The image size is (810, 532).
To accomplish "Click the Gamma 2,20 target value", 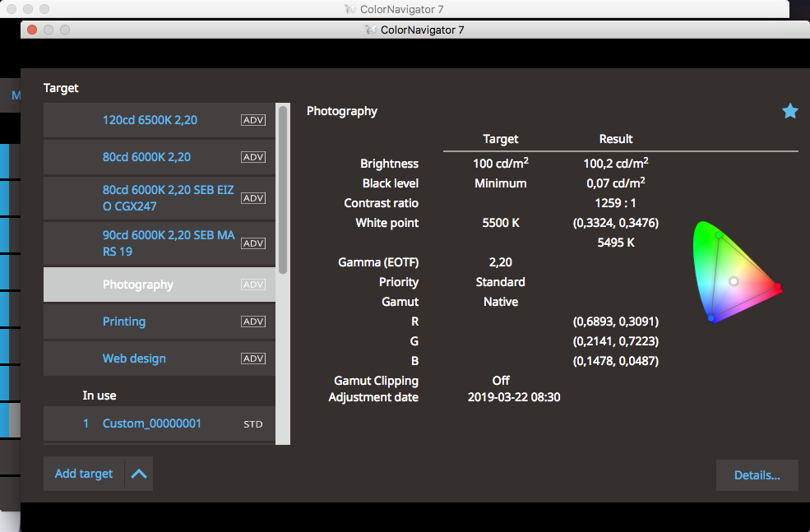I will (x=501, y=262).
